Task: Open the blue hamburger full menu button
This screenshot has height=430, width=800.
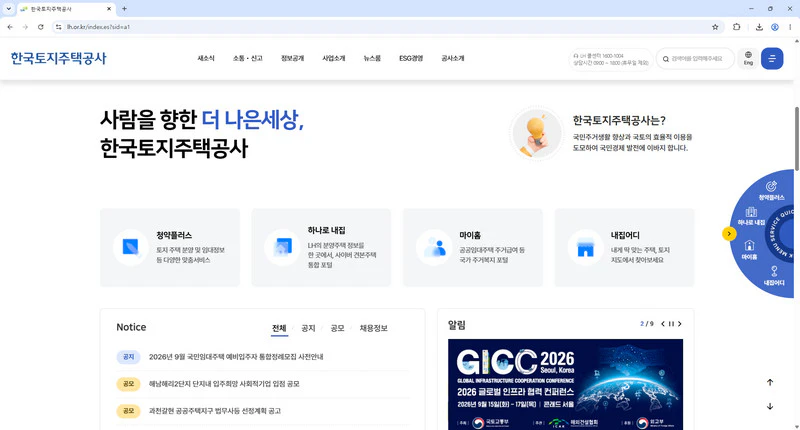Action: (772, 59)
